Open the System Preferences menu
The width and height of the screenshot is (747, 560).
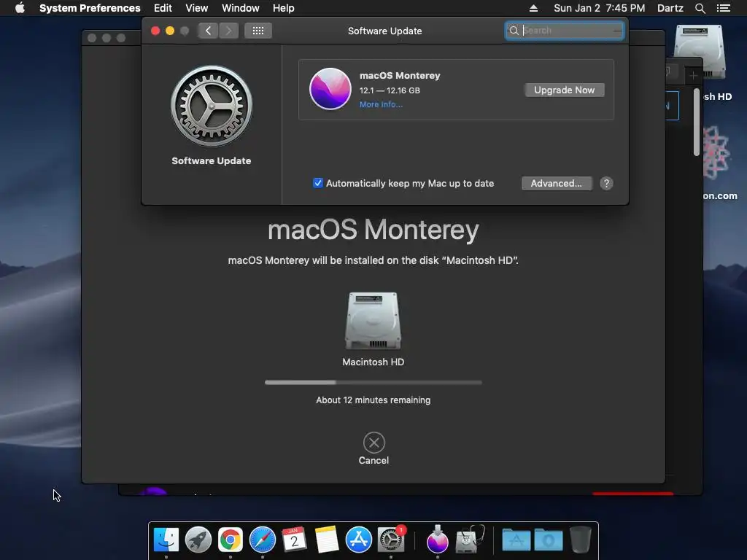tap(90, 8)
